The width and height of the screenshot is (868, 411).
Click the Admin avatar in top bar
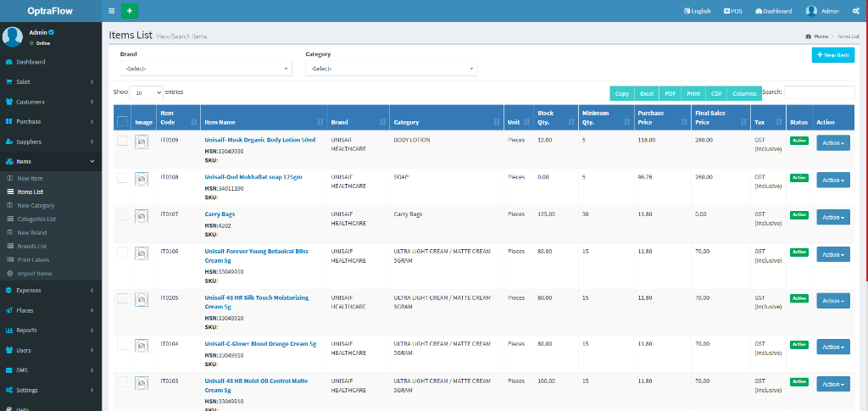pos(811,11)
